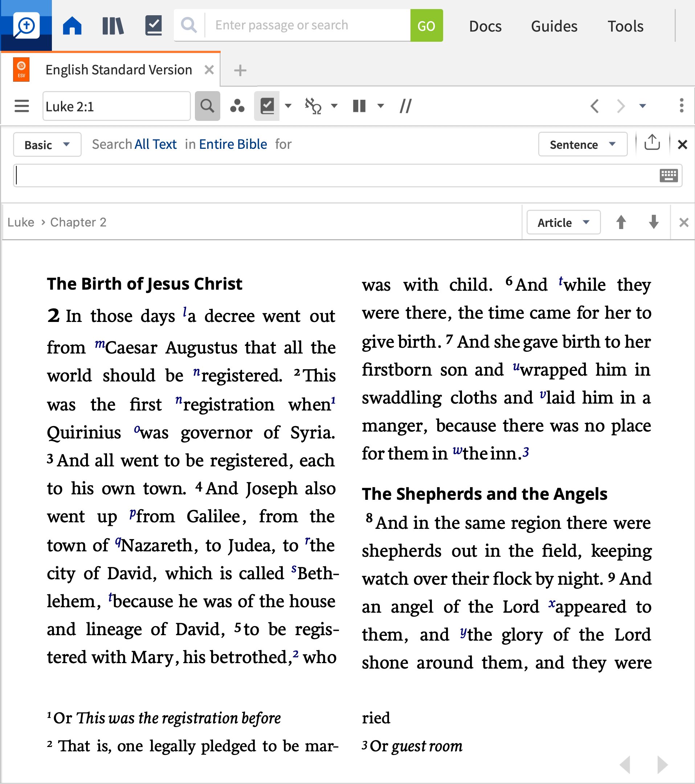Open the resource panel hamburger menu

(x=21, y=106)
